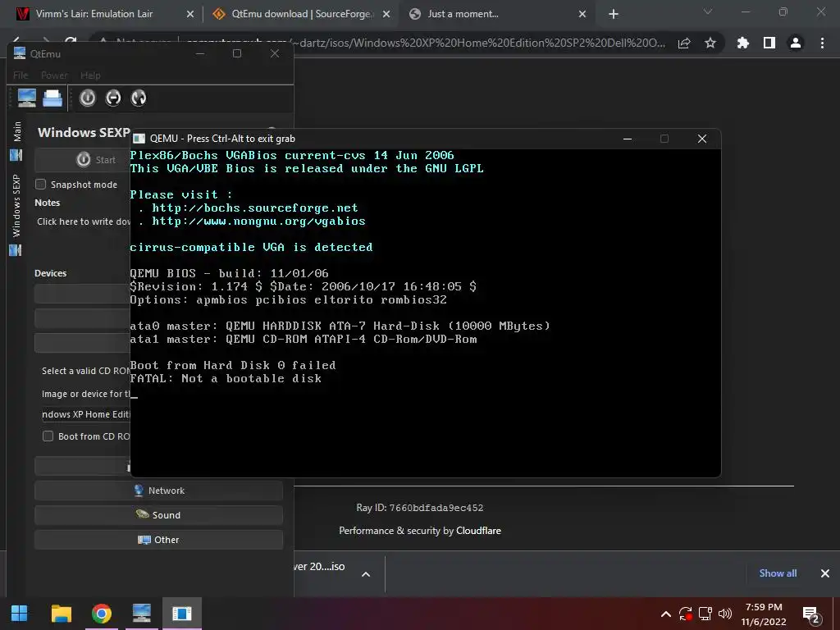The height and width of the screenshot is (630, 840).
Task: Toggle Chrome side panel icon
Action: [769, 43]
